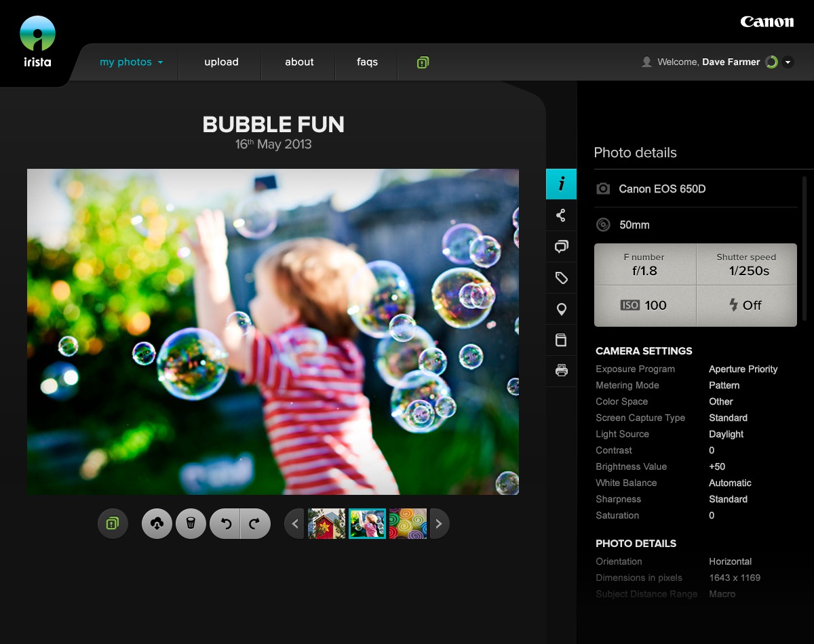The width and height of the screenshot is (814, 644).
Task: Click the user avatar icon beside Welcome
Action: point(646,62)
